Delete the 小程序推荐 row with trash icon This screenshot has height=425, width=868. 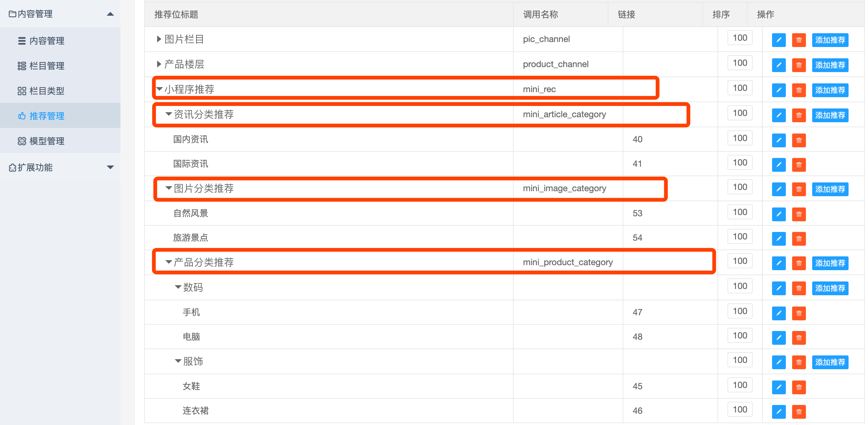click(x=799, y=90)
